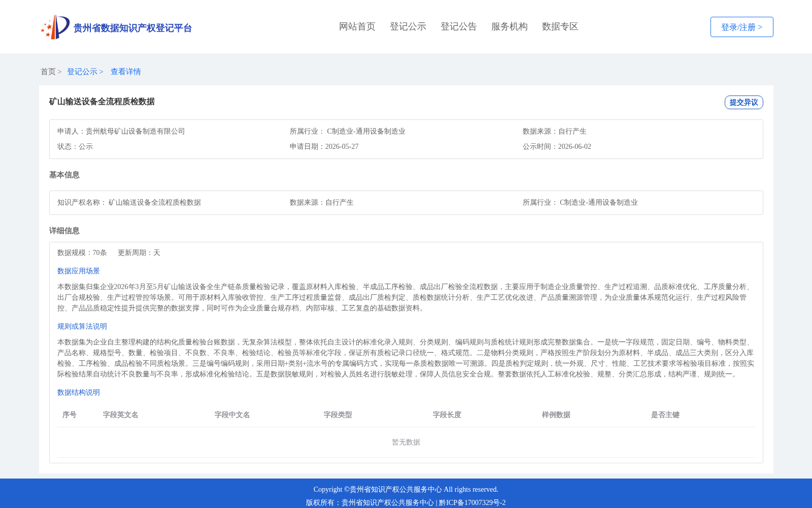
Task: Click the 查看详情 breadcrumb
Action: pyautogui.click(x=126, y=72)
